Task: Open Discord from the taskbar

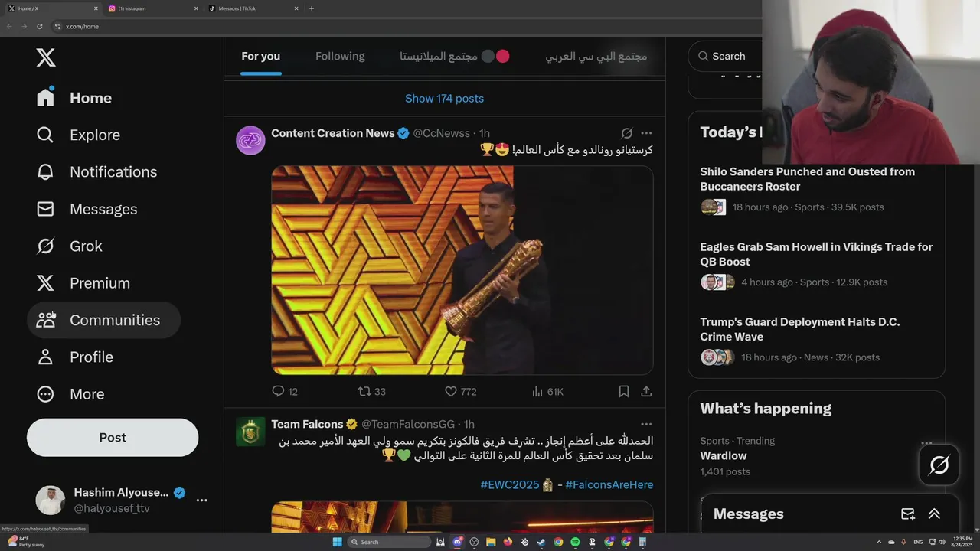Action: pyautogui.click(x=457, y=542)
